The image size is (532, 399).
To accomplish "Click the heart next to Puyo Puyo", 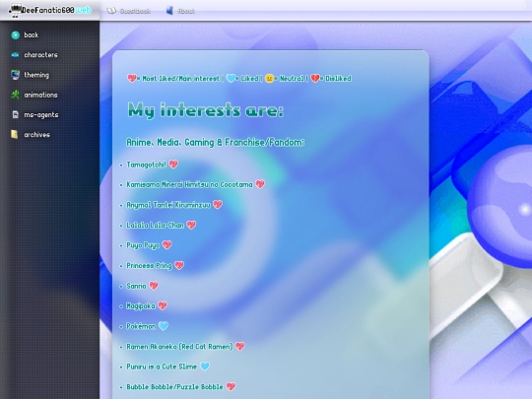I will click(166, 244).
